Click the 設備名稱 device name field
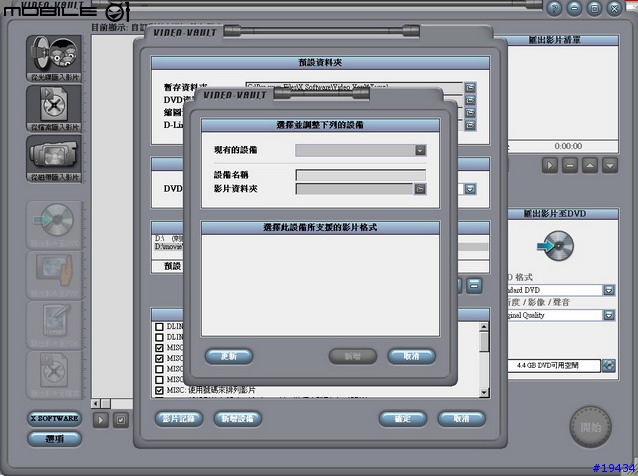 coord(361,175)
